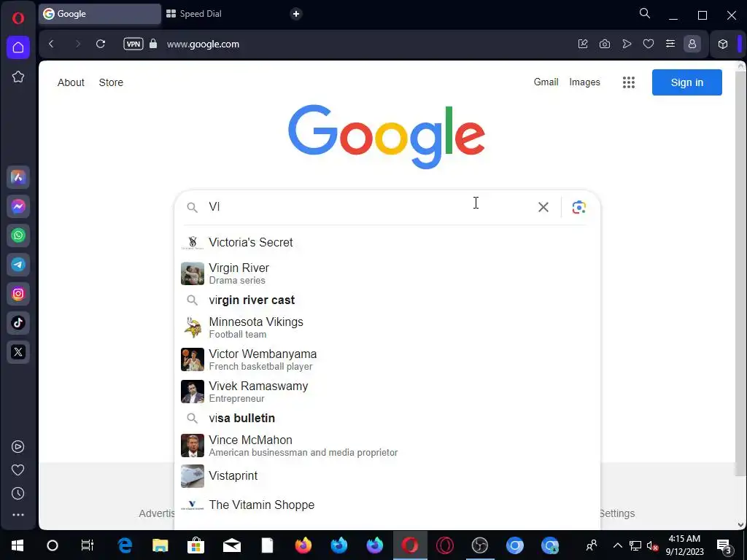Viewport: 747px width, 560px height.
Task: Select The Vitamin Shoppe suggestion
Action: [x=387, y=505]
